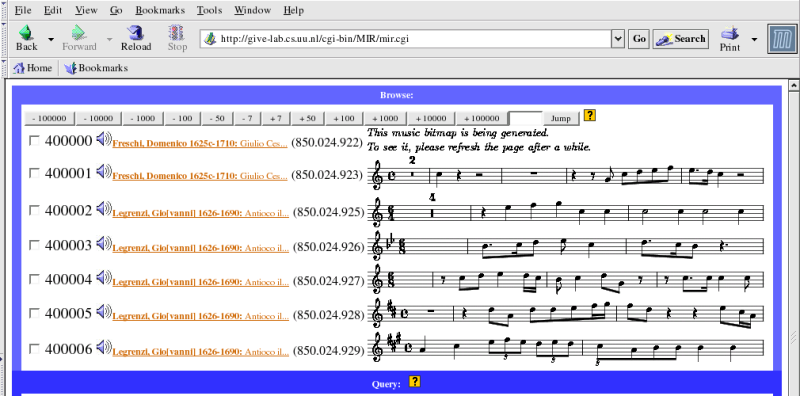This screenshot has width=800, height=396.
Task: Click the Mozilla throbber logo icon
Action: [x=782, y=39]
